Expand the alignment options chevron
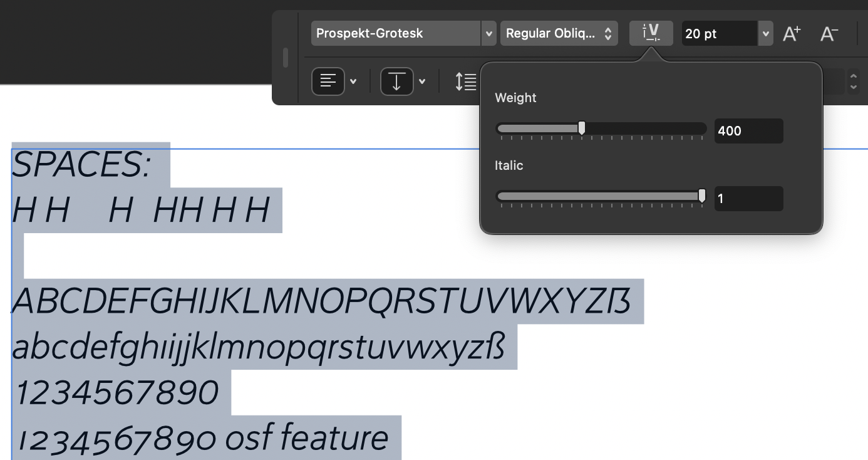The width and height of the screenshot is (868, 460). click(353, 81)
